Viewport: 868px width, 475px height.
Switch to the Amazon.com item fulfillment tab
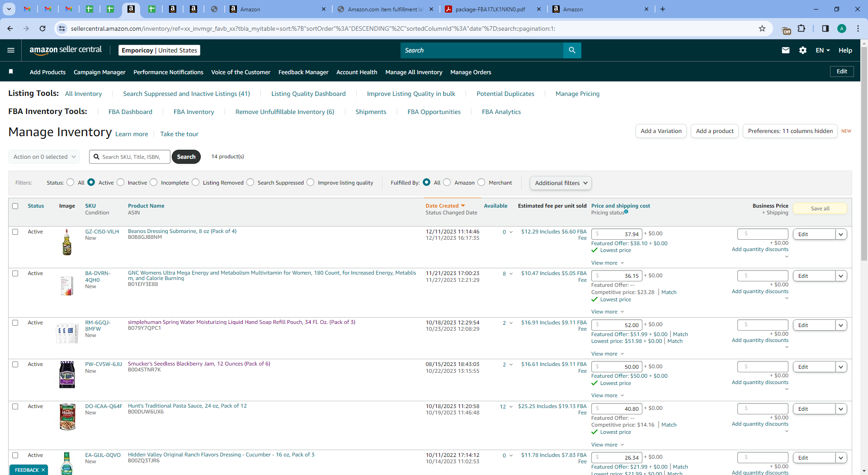pos(385,9)
